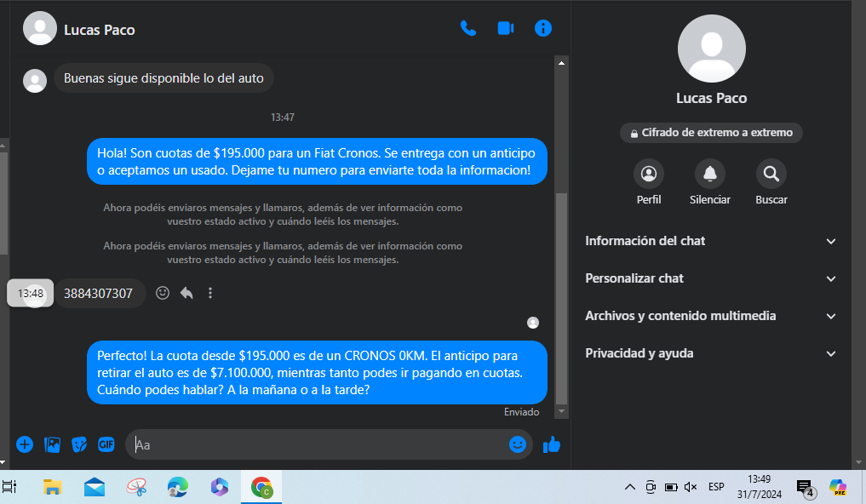Open more options for 3884307307 message
The width and height of the screenshot is (866, 504).
210,293
